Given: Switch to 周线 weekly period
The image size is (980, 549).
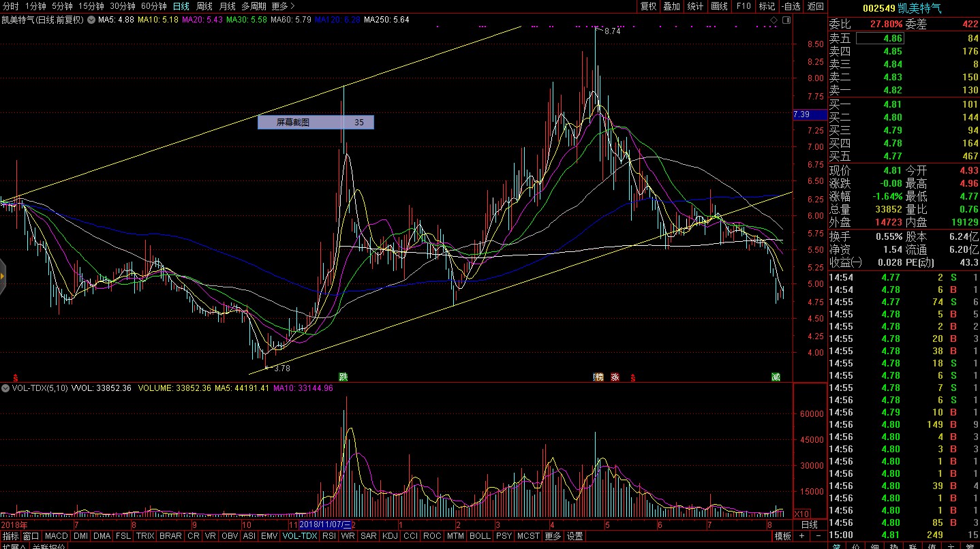Looking at the screenshot, I should [204, 6].
